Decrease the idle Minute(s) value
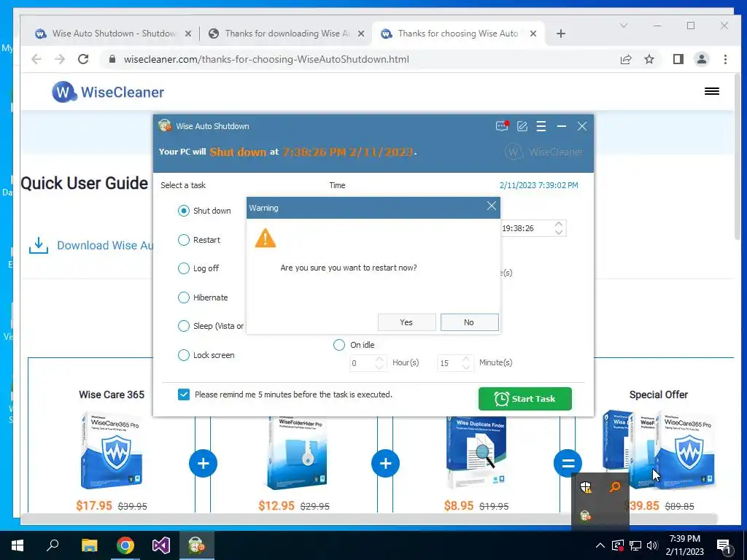Image resolution: width=747 pixels, height=560 pixels. (466, 367)
